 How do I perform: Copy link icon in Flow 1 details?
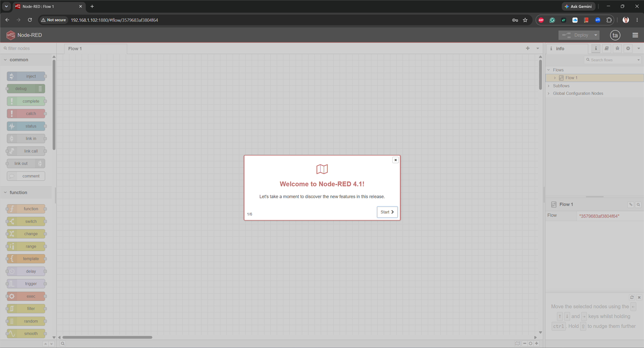point(631,205)
